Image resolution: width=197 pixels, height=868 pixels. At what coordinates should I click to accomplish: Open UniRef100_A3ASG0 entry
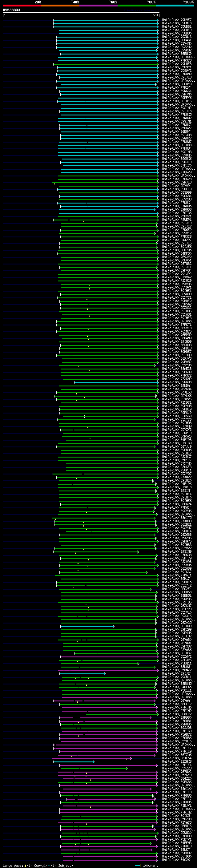(x=177, y=416)
